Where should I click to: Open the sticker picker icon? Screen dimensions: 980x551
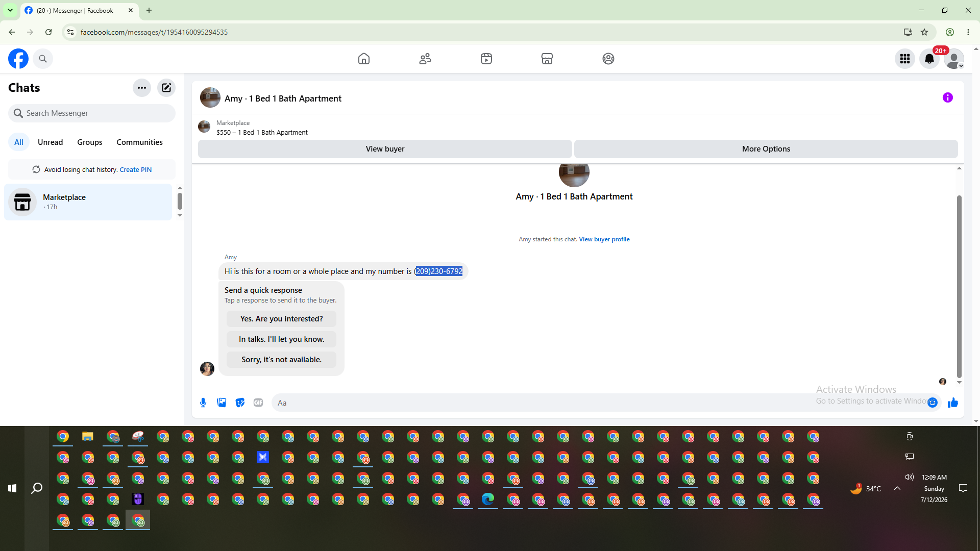[240, 403]
